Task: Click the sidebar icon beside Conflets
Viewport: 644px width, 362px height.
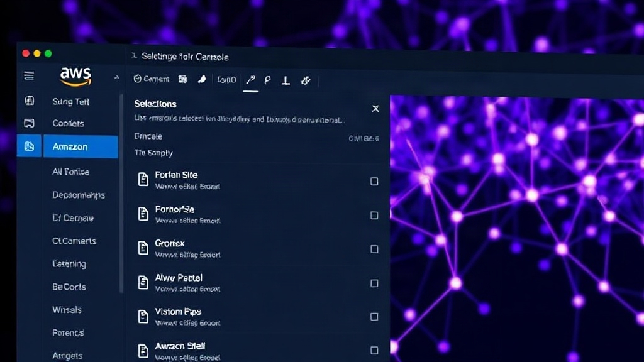Action: [x=29, y=123]
